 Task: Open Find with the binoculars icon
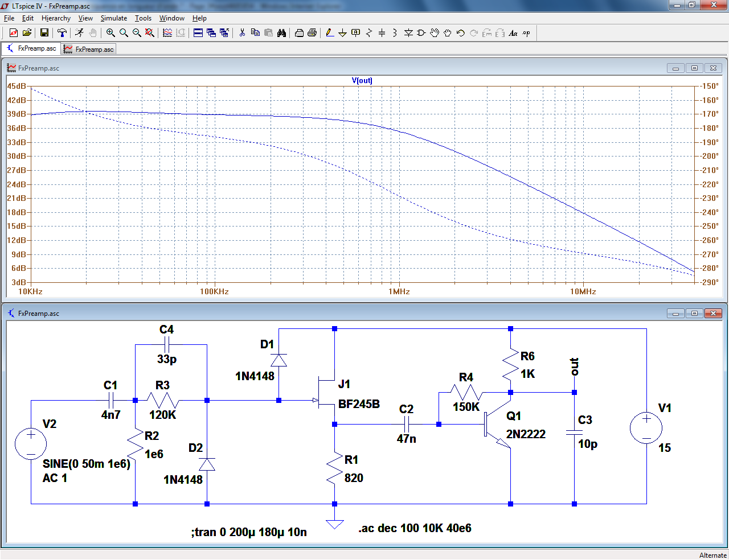(x=281, y=33)
